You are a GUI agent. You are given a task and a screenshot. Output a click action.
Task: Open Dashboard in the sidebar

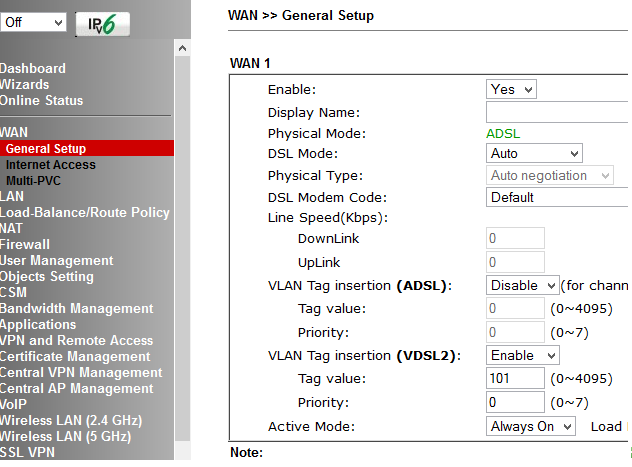click(33, 69)
